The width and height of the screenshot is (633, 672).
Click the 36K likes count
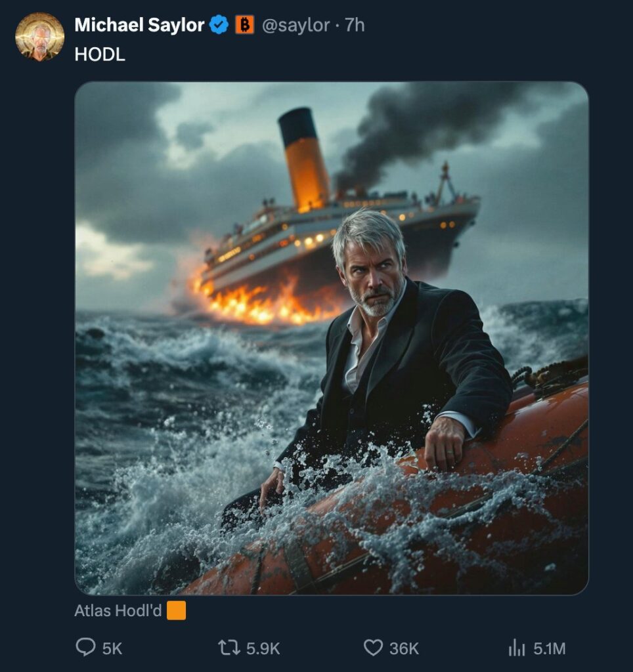point(404,648)
